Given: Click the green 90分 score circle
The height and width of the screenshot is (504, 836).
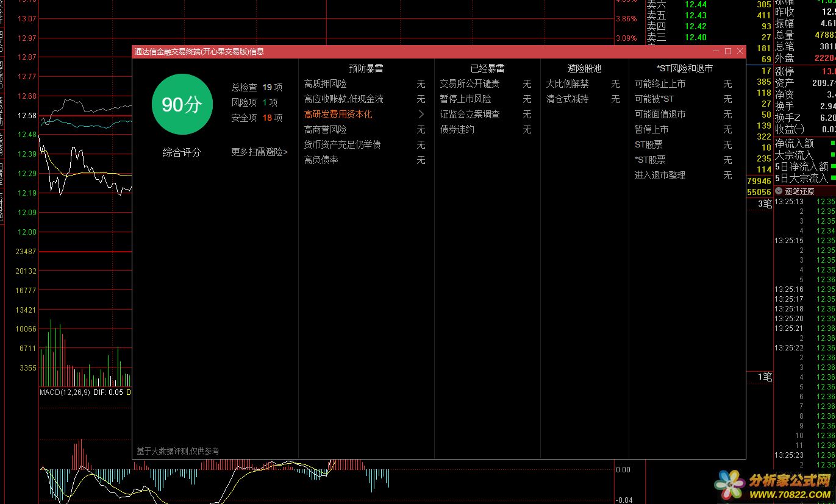Looking at the screenshot, I should coord(182,105).
